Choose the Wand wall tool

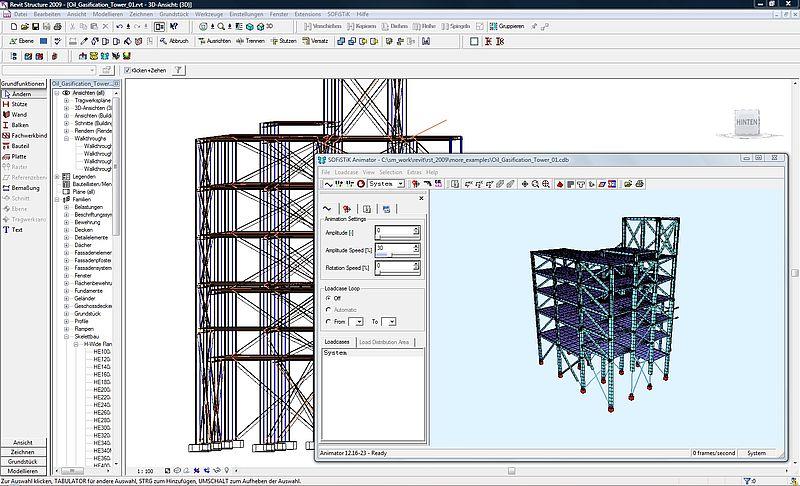[x=20, y=115]
